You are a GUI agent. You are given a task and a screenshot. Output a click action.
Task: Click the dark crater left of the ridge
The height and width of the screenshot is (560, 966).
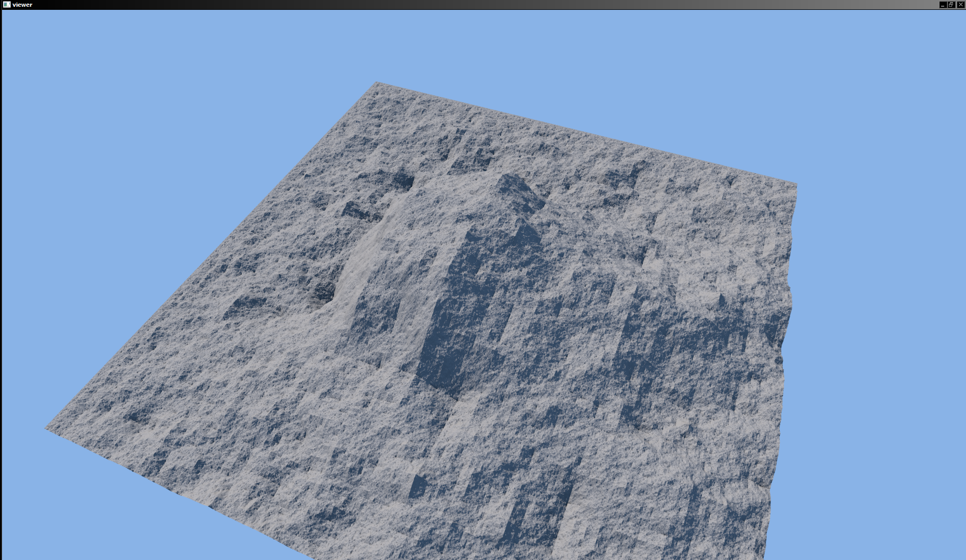point(324,293)
